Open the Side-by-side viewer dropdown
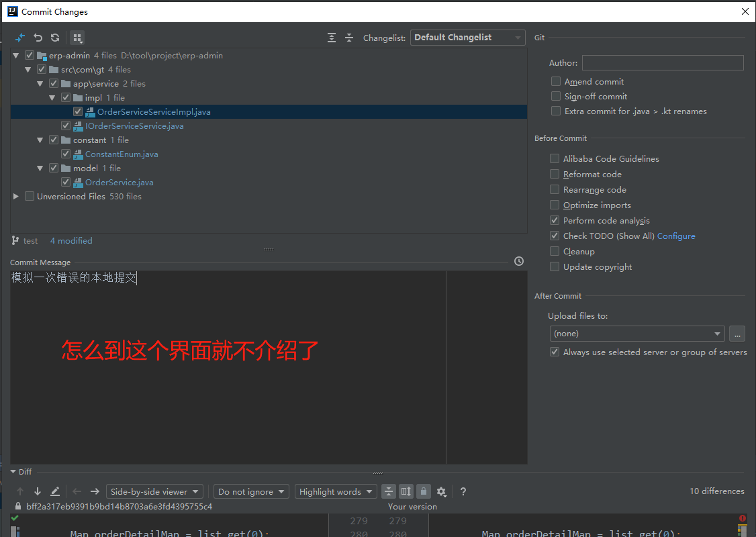 (154, 491)
